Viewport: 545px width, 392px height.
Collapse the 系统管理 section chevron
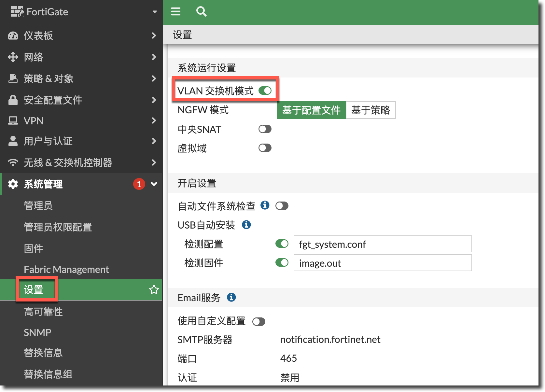154,184
